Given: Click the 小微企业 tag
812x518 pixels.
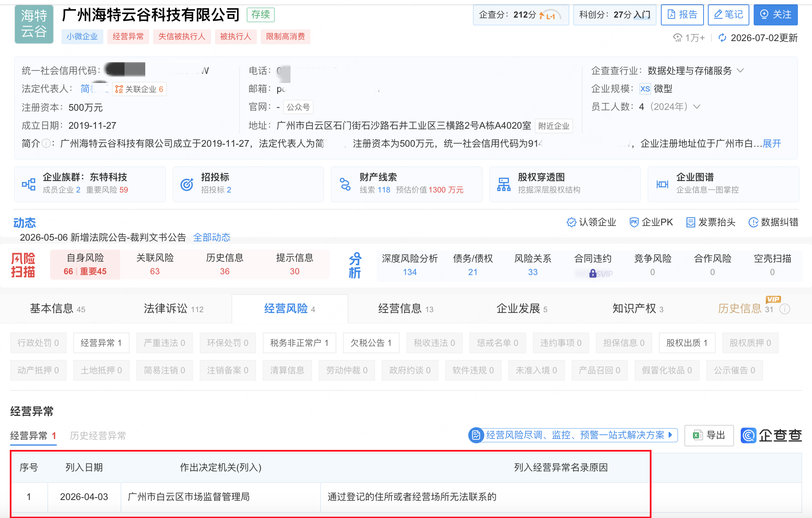Looking at the screenshot, I should (82, 36).
